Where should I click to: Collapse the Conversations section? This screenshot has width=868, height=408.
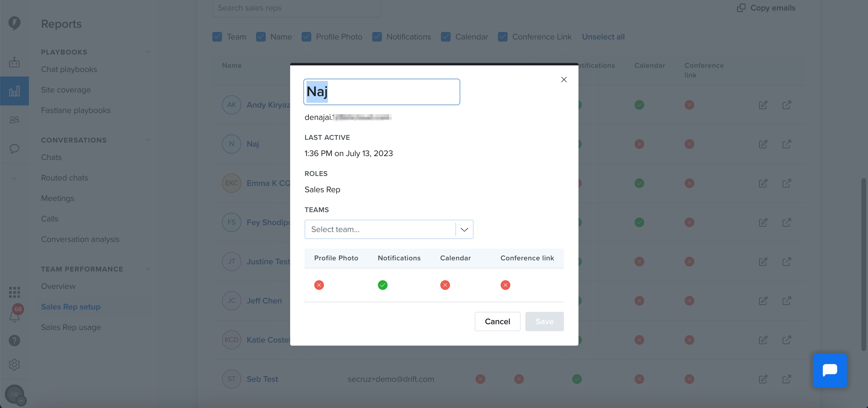148,140
